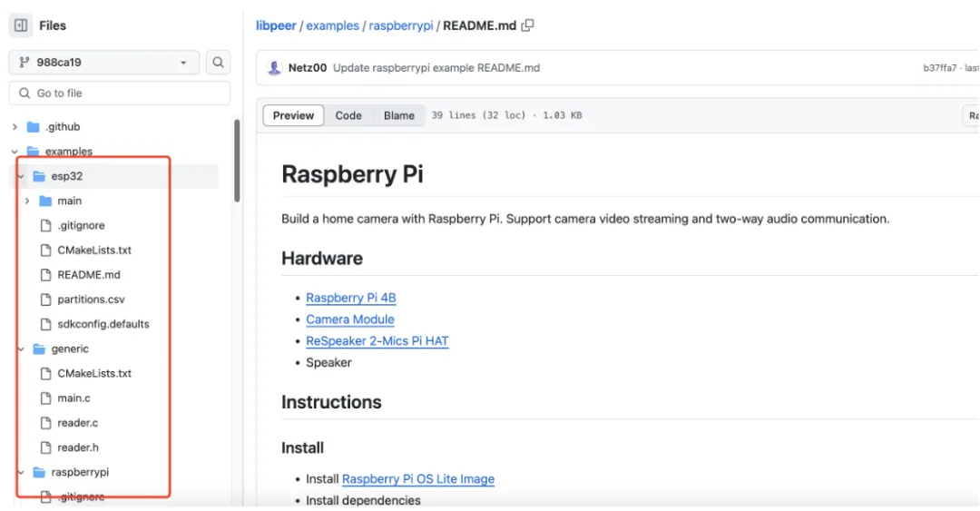
Task: Switch to Code tab
Action: [x=348, y=115]
